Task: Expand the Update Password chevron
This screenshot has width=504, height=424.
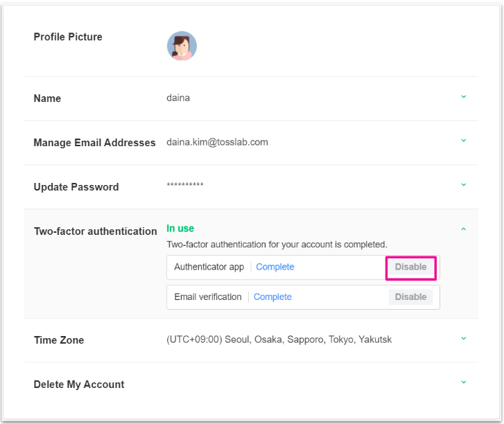Action: point(464,185)
